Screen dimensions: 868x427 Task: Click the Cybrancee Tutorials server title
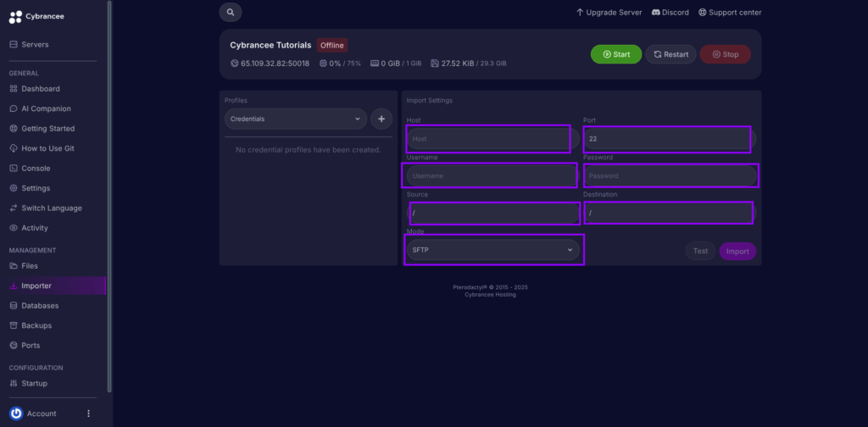[270, 46]
